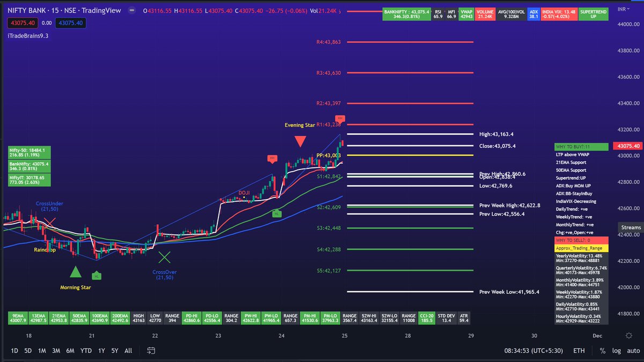Click the 200EMA 42492.6 cell
This screenshot has height=362, width=644.
[x=119, y=317]
